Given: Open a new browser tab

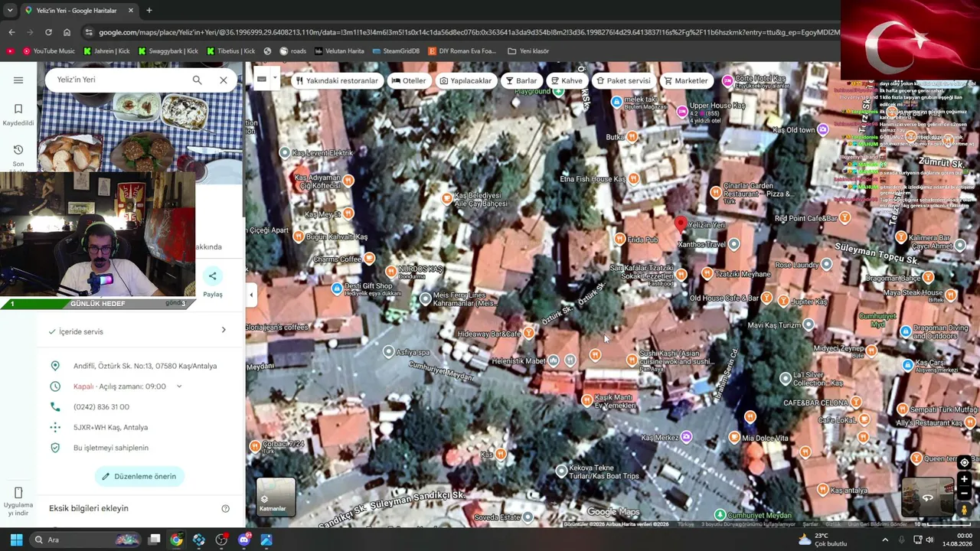Looking at the screenshot, I should (x=149, y=11).
